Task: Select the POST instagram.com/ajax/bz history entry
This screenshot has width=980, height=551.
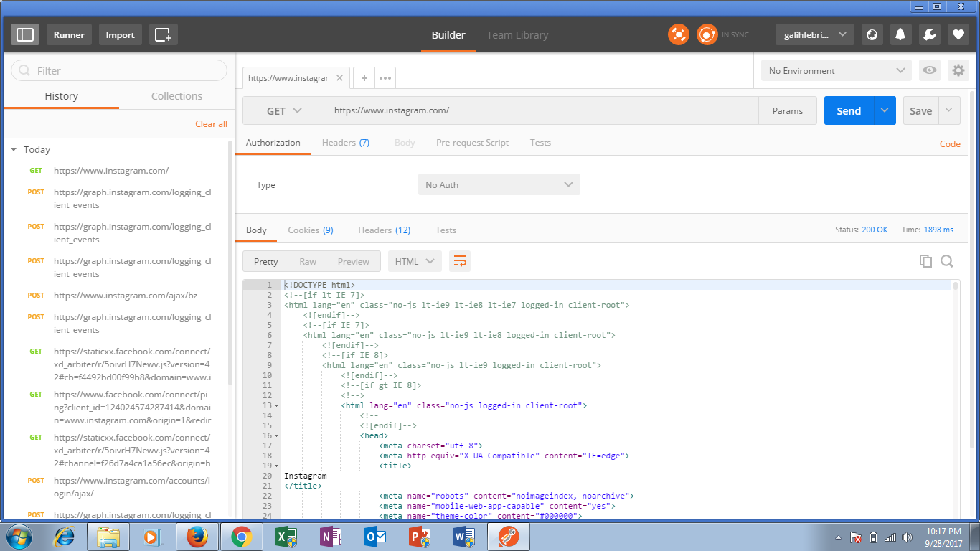Action: (x=118, y=296)
